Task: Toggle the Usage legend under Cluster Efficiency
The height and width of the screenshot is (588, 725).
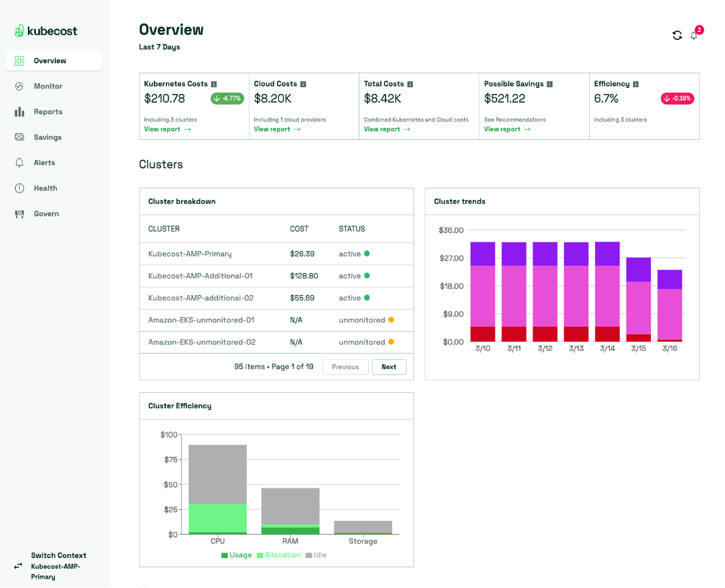Action: 236,555
